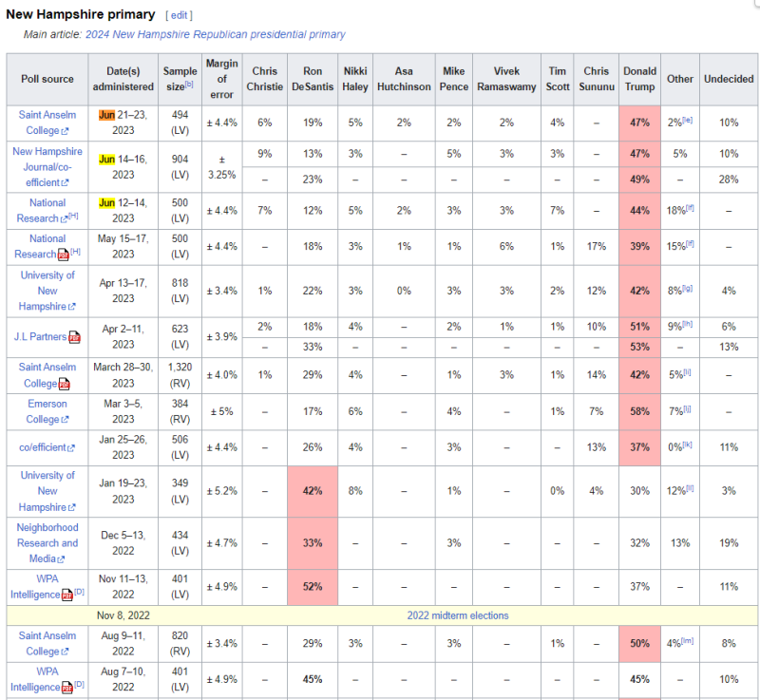Open the 2022 midterm elections link

(458, 615)
